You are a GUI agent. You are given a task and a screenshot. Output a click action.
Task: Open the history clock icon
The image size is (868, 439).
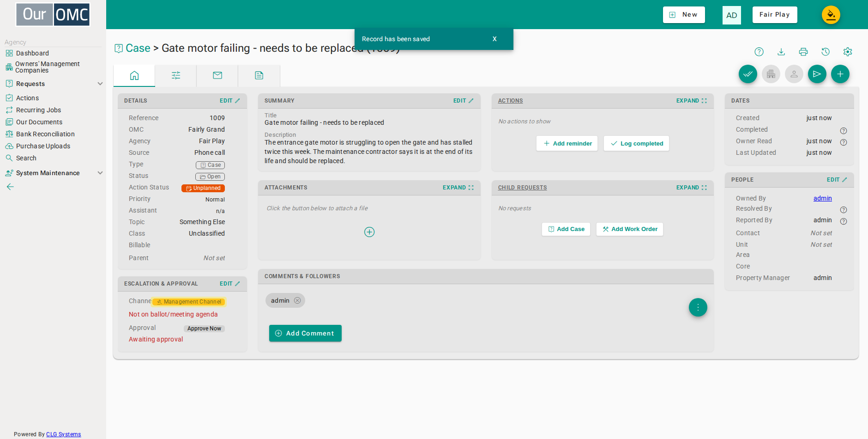826,52
